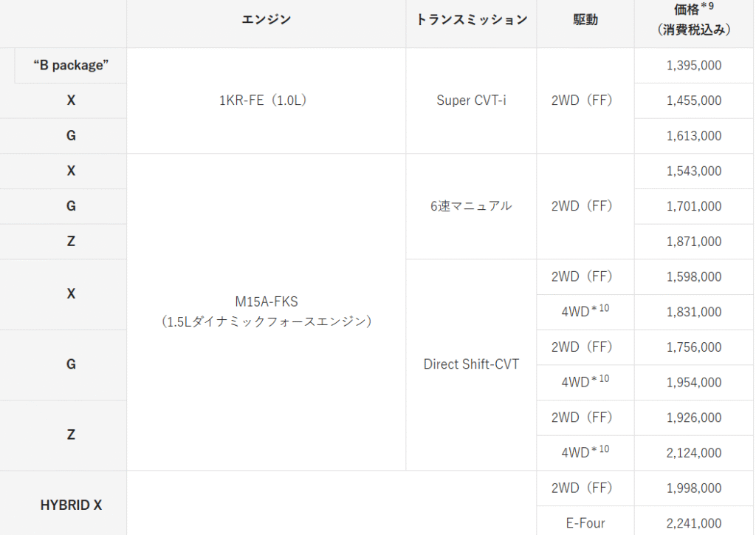Click the price 1,871,000 for Z manual
The image size is (756, 535).
click(693, 242)
